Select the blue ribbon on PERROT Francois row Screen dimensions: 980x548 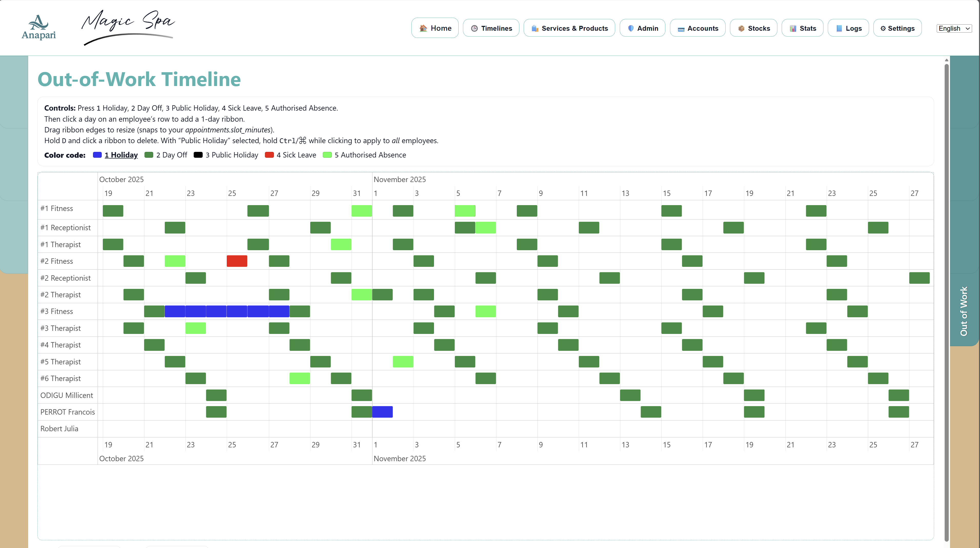pos(383,412)
